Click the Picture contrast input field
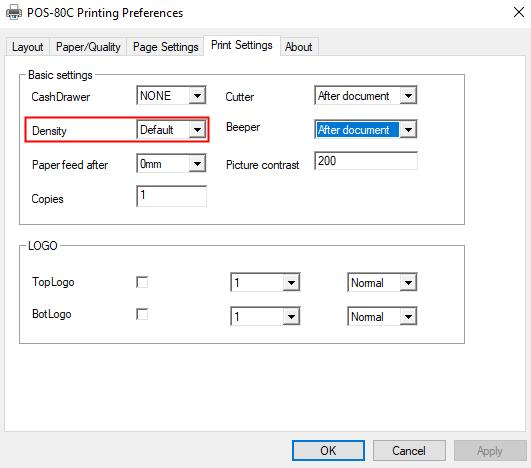The height and width of the screenshot is (468, 531). point(366,161)
